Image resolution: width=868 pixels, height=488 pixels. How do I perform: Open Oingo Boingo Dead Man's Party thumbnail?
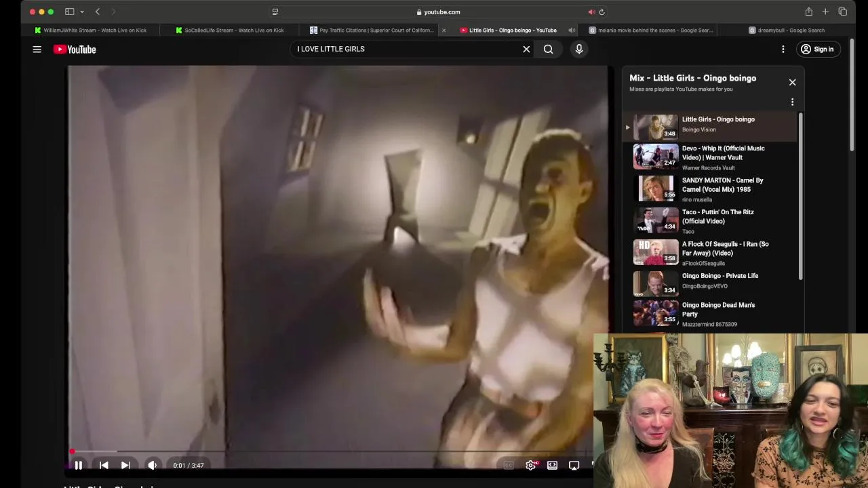tap(656, 313)
